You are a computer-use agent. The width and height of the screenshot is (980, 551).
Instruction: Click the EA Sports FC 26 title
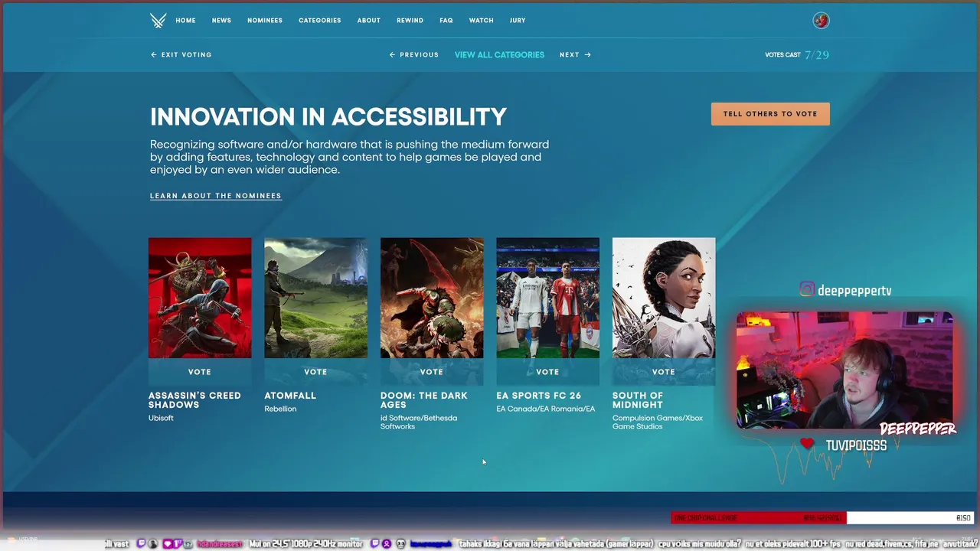tap(538, 396)
